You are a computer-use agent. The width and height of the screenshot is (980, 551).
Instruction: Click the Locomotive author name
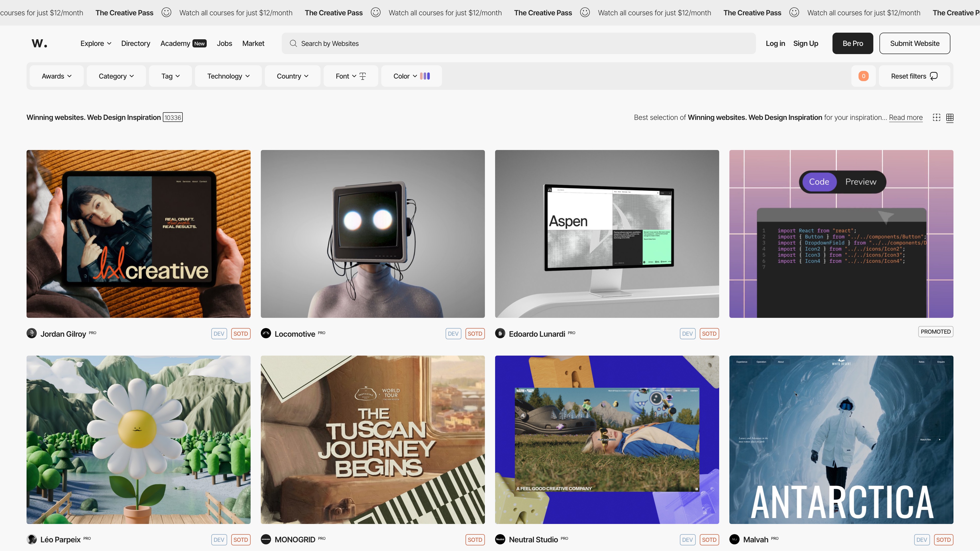[295, 334]
